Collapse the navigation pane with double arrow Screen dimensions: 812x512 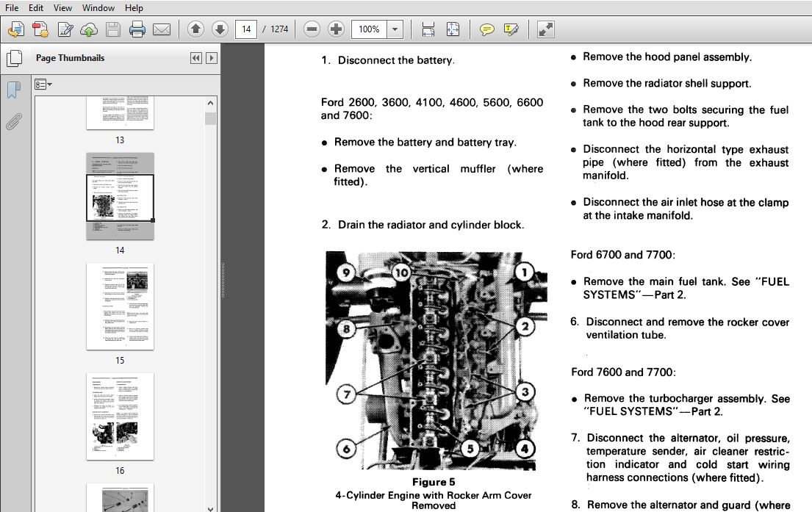click(195, 58)
